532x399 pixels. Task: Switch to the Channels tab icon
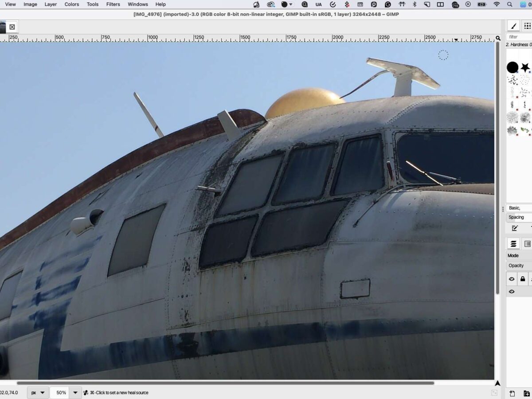527,244
